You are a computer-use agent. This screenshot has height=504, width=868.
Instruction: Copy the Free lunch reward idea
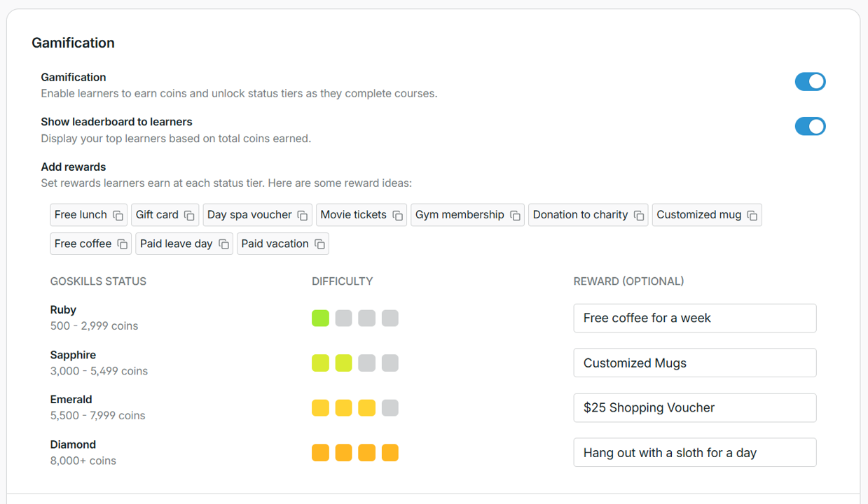tap(117, 215)
